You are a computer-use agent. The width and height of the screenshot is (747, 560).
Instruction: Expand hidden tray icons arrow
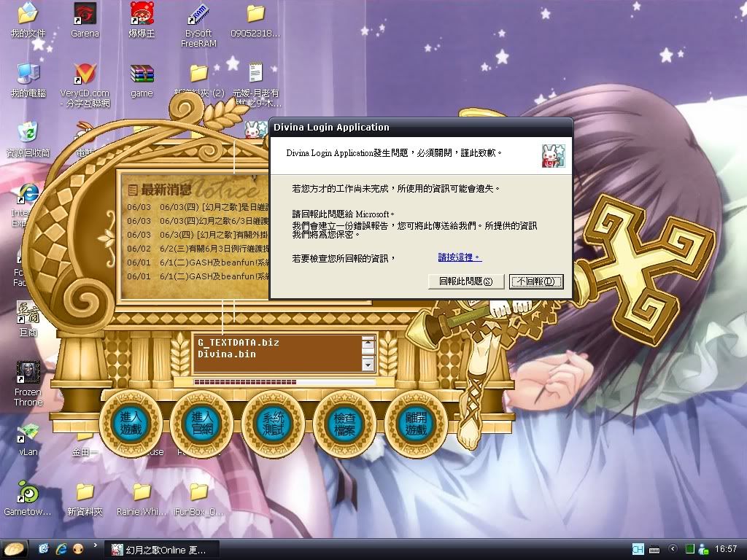[x=672, y=550]
